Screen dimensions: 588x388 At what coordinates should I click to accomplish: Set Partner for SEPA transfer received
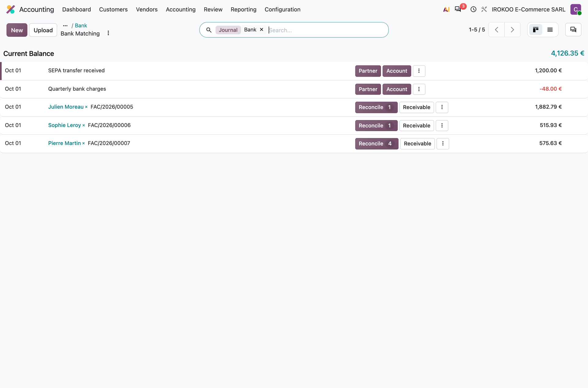(x=368, y=71)
